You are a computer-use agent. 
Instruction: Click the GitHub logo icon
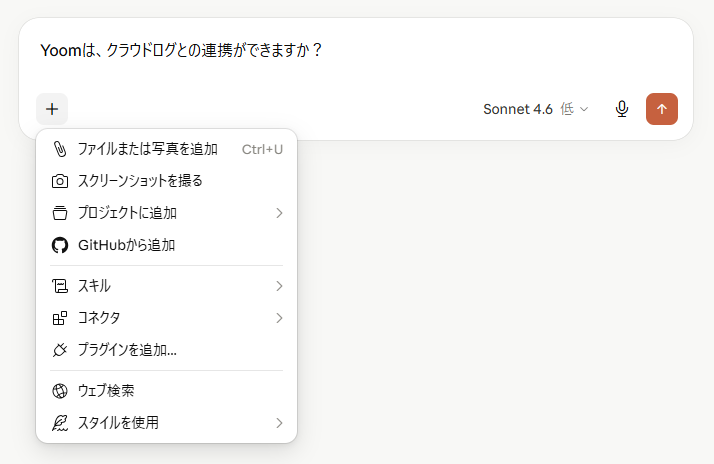tap(60, 245)
